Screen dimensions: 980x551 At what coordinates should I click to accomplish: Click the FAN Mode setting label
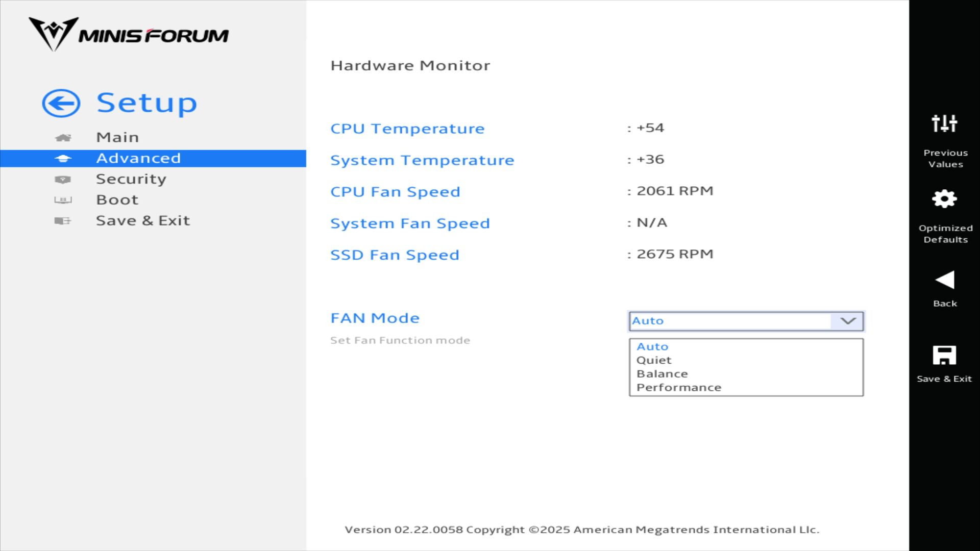pyautogui.click(x=375, y=318)
